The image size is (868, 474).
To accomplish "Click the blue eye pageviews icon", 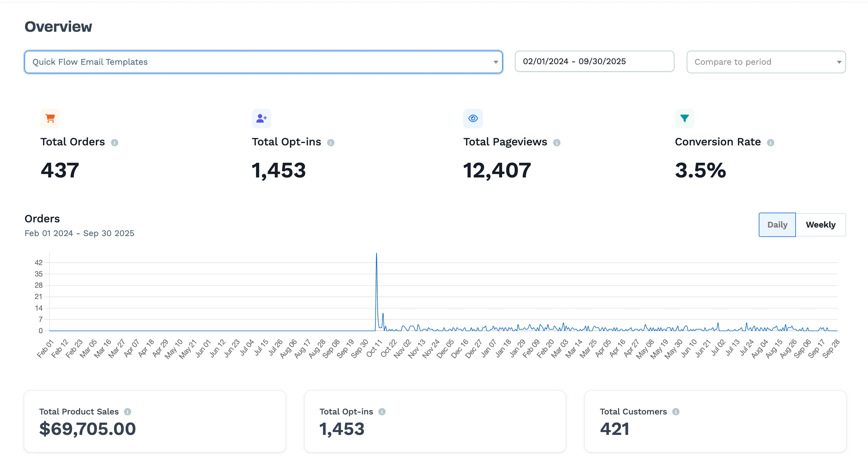I will click(x=473, y=118).
